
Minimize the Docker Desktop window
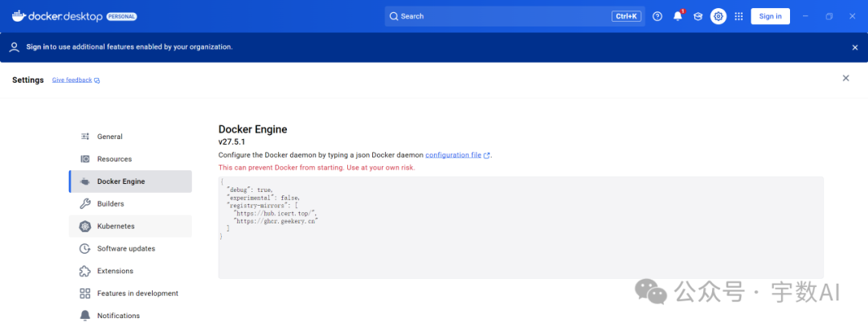click(x=805, y=17)
